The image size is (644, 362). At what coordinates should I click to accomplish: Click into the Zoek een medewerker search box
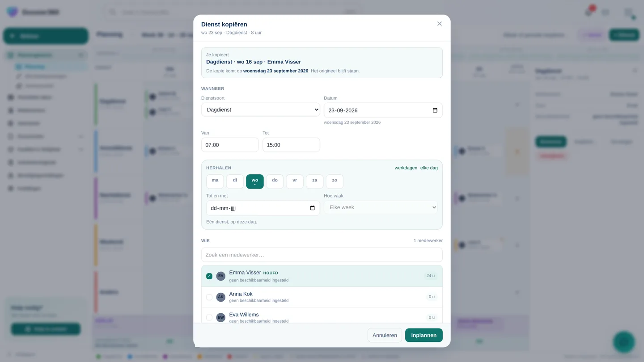point(322,255)
